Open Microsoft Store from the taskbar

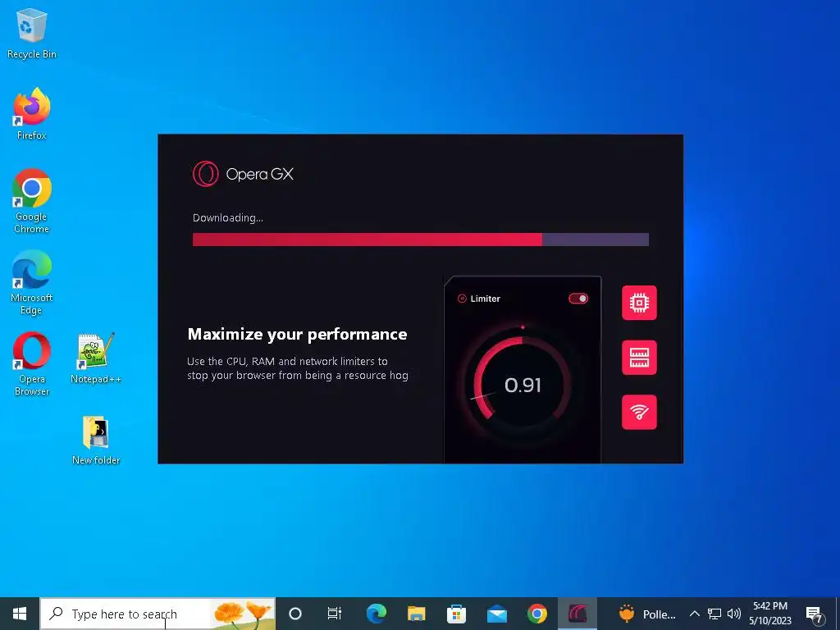coord(456,614)
